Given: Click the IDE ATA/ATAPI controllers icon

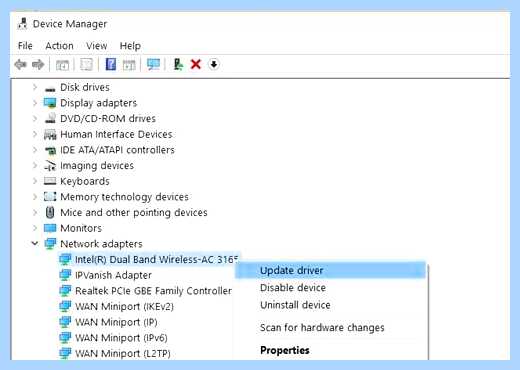Looking at the screenshot, I should click(50, 150).
